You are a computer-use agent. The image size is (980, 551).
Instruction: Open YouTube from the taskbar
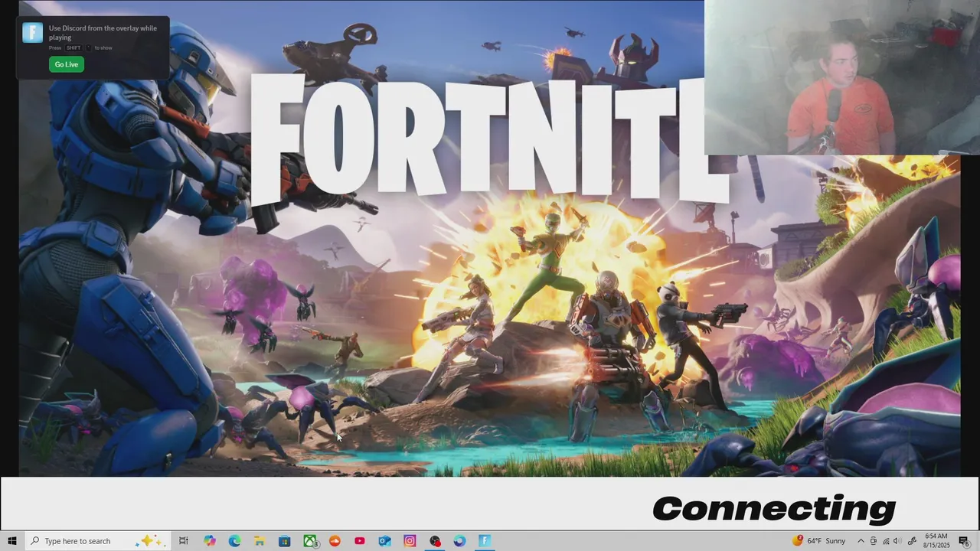pyautogui.click(x=360, y=541)
